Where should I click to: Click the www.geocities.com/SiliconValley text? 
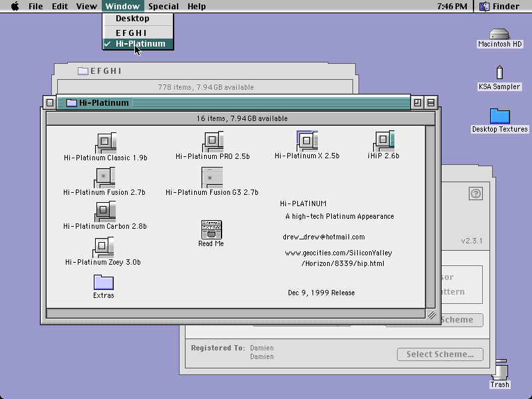pos(338,253)
